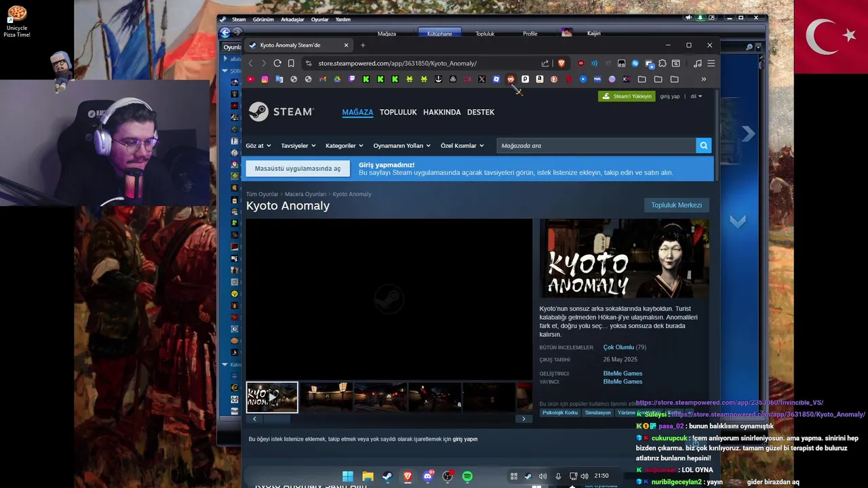Click giriş yap link in header
This screenshot has width=868, height=488.
670,96
